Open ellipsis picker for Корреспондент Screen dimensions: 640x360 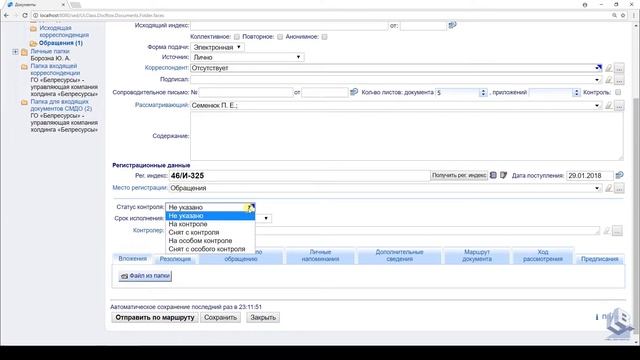pyautogui.click(x=619, y=68)
